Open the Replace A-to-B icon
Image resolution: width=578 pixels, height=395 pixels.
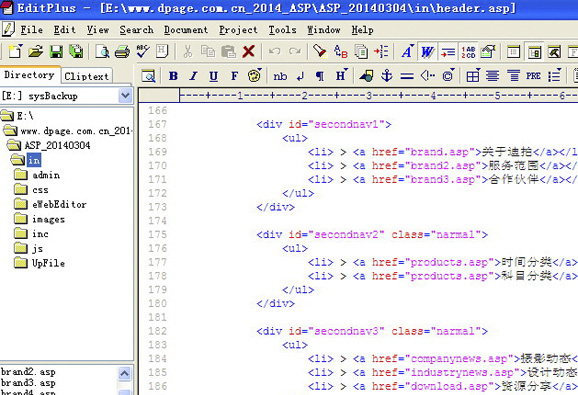(341, 51)
